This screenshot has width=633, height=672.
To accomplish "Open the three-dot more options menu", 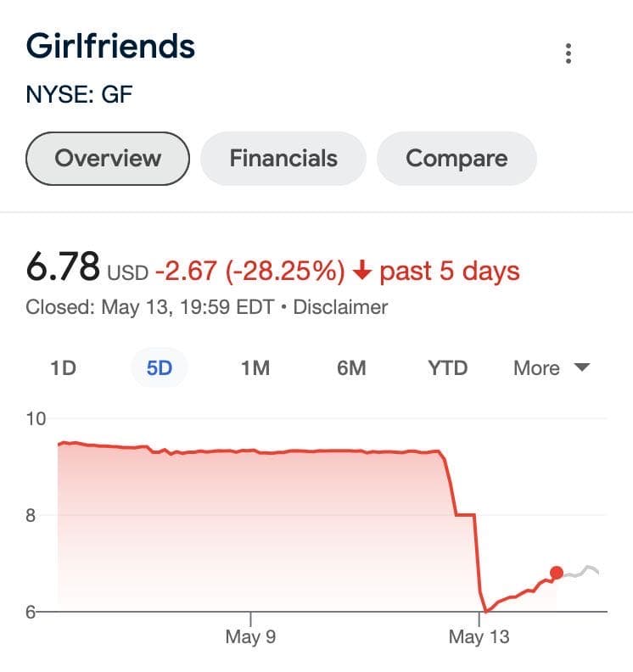I will [x=568, y=53].
